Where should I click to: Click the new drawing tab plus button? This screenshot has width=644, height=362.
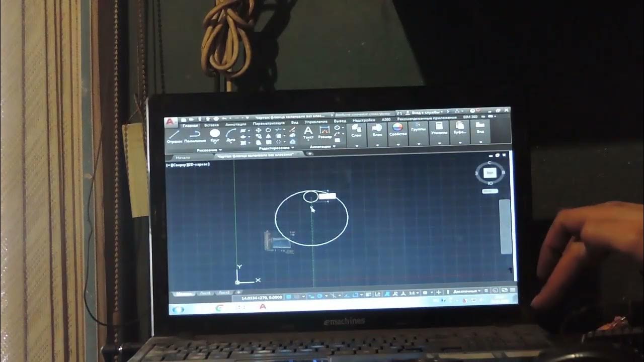click(309, 153)
